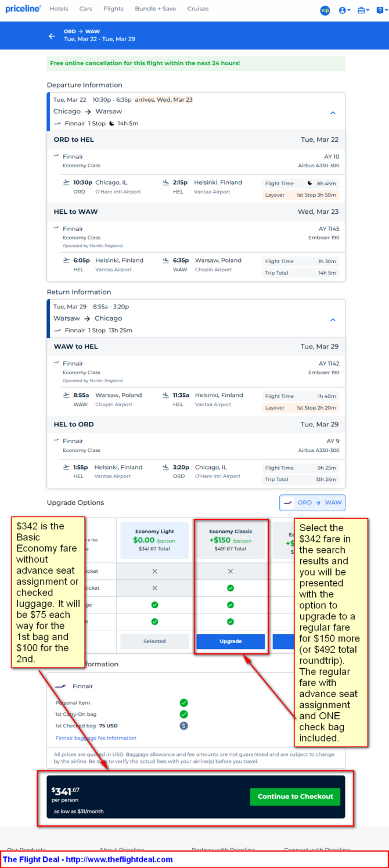Screen dimensions: 389x868
Task: Click the 'Layover 1st Stop 2h 20m' badge
Action: click(301, 408)
